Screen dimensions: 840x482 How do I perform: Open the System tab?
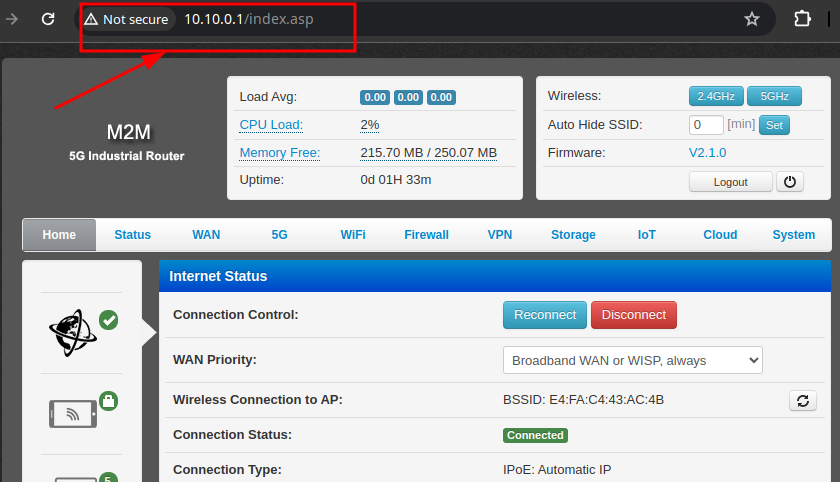[793, 235]
